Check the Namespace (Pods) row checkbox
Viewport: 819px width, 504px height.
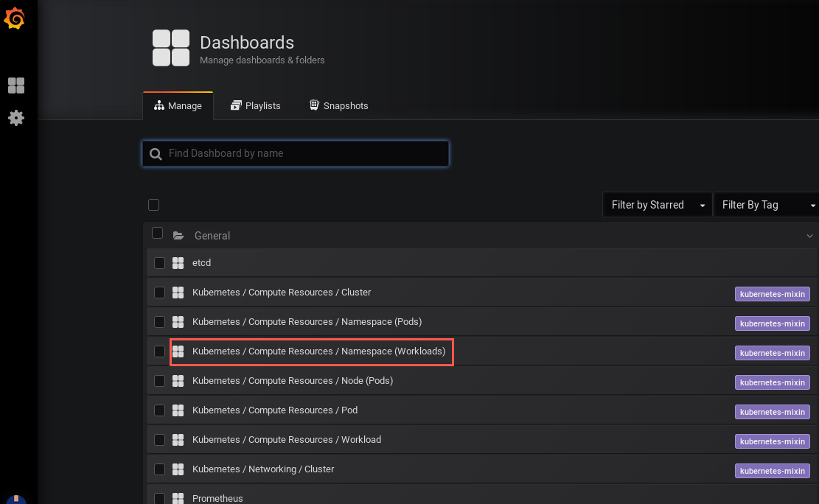click(x=160, y=322)
